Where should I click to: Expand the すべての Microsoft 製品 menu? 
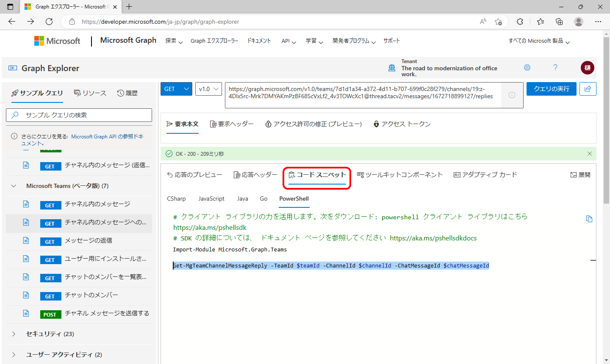[539, 41]
